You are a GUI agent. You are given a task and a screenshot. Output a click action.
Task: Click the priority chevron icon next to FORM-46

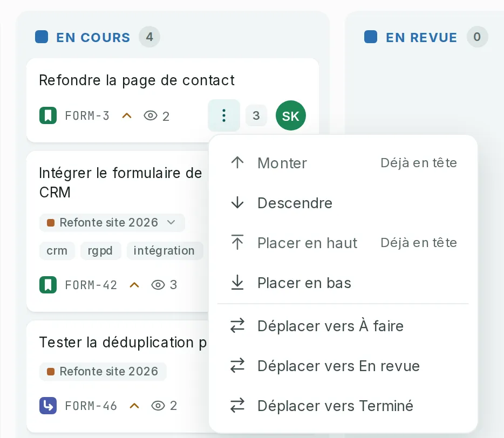point(134,406)
